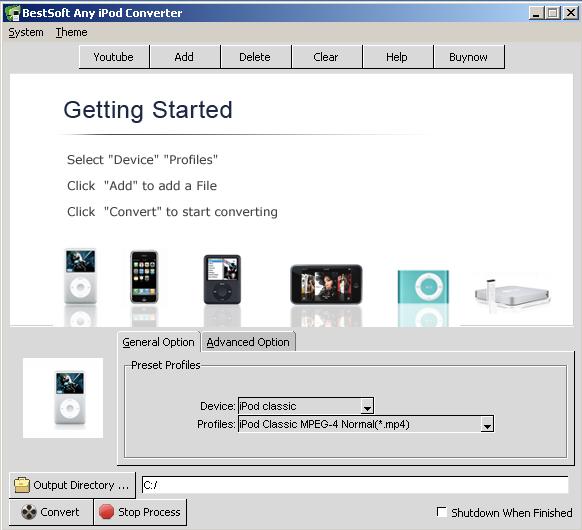Switch to the General Option tab
582x530 pixels.
tap(158, 342)
